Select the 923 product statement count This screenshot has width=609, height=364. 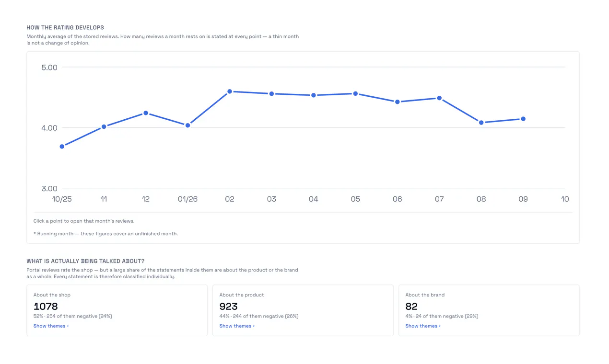pyautogui.click(x=229, y=307)
